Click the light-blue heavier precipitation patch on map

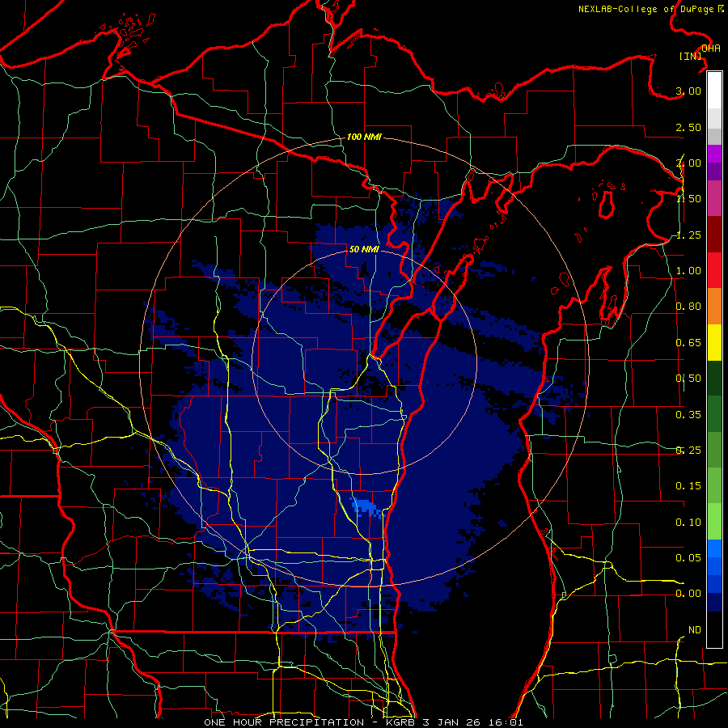click(366, 507)
